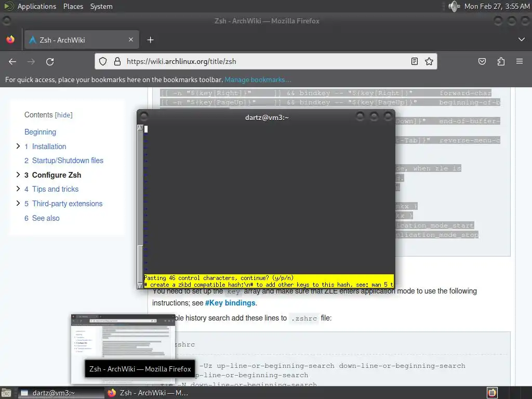Viewport: 532px width, 399px height.
Task: Expand Tips and tricks chevron
Action: pyautogui.click(x=18, y=188)
